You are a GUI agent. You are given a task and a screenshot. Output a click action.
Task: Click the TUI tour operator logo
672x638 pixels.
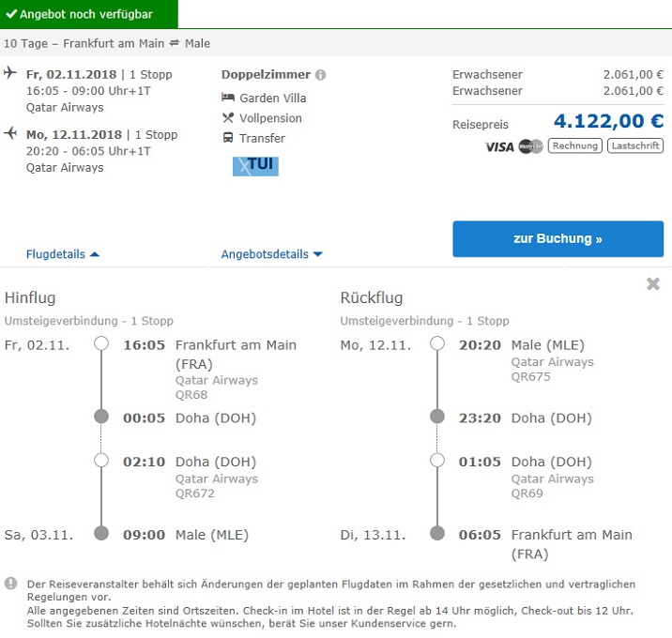[x=255, y=165]
